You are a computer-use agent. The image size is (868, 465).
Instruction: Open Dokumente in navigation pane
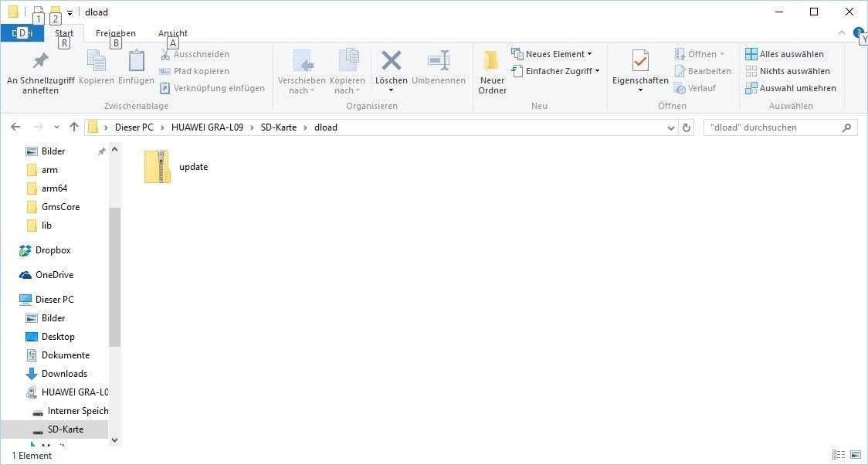pyautogui.click(x=58, y=355)
